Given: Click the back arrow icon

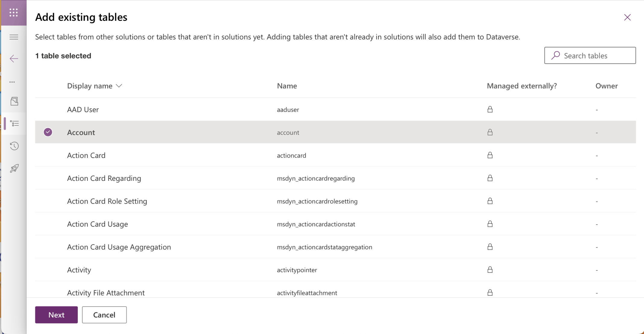Looking at the screenshot, I should click(x=14, y=58).
